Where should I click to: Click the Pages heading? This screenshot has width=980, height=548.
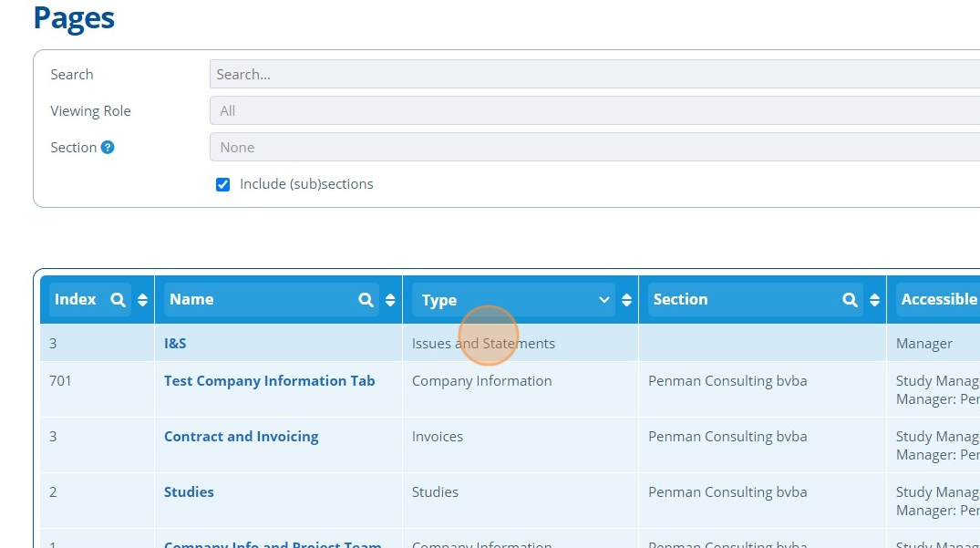point(74,17)
